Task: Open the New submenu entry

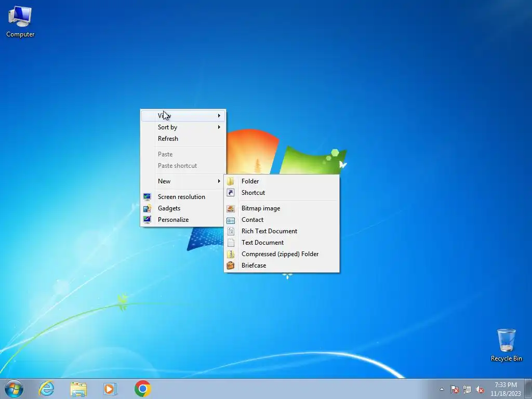Action: point(183,181)
